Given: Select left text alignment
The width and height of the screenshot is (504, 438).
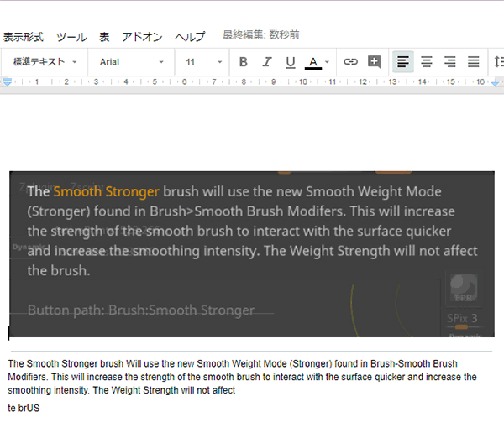Looking at the screenshot, I should click(x=403, y=62).
